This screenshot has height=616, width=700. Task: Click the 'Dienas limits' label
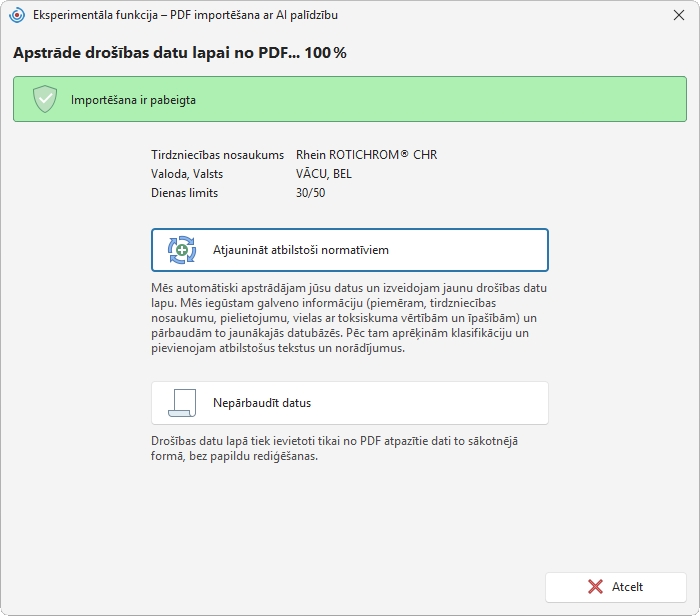(184, 193)
